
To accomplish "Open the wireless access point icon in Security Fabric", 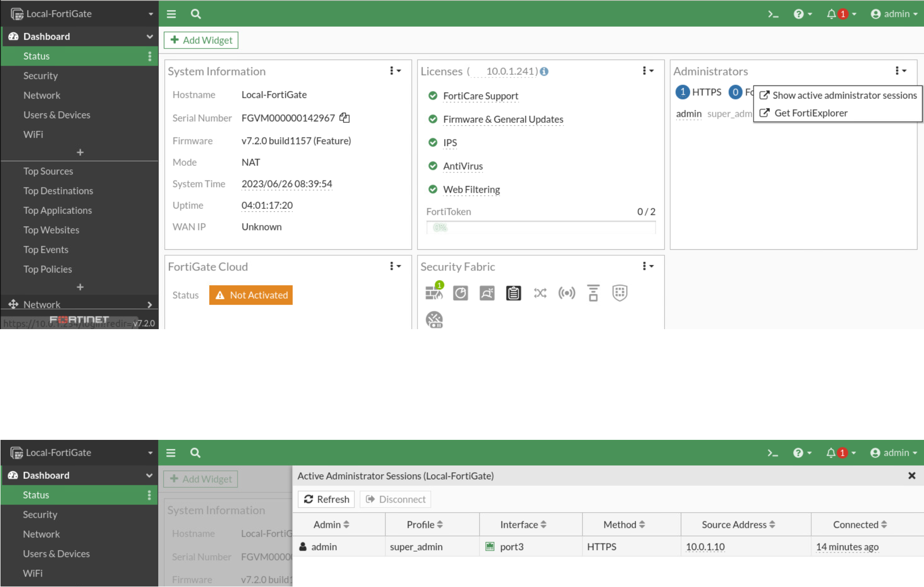I will coord(567,293).
